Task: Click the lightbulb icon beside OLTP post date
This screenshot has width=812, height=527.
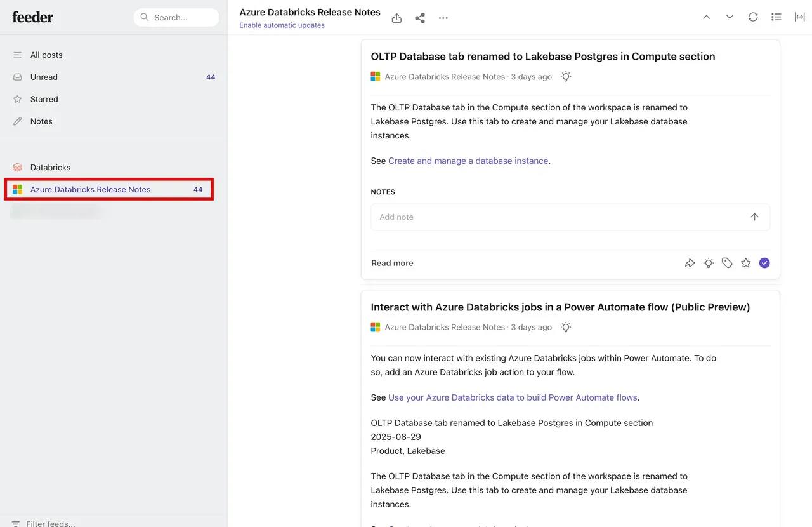Action: click(566, 77)
